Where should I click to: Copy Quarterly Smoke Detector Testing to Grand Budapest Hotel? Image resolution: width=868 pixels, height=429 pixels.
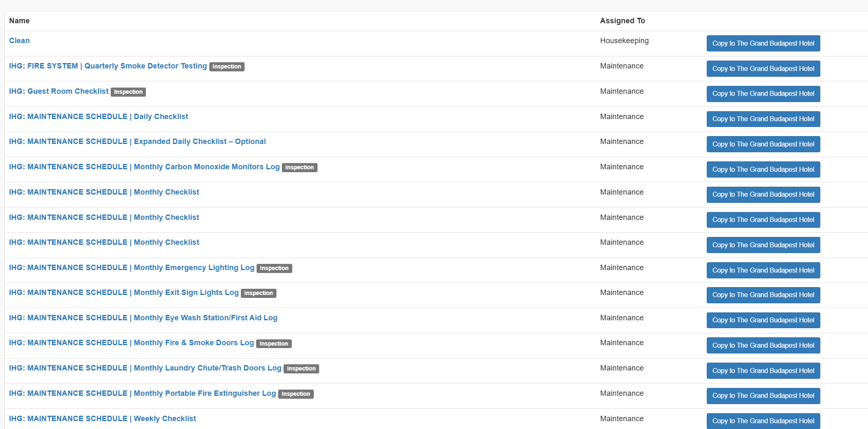click(763, 68)
